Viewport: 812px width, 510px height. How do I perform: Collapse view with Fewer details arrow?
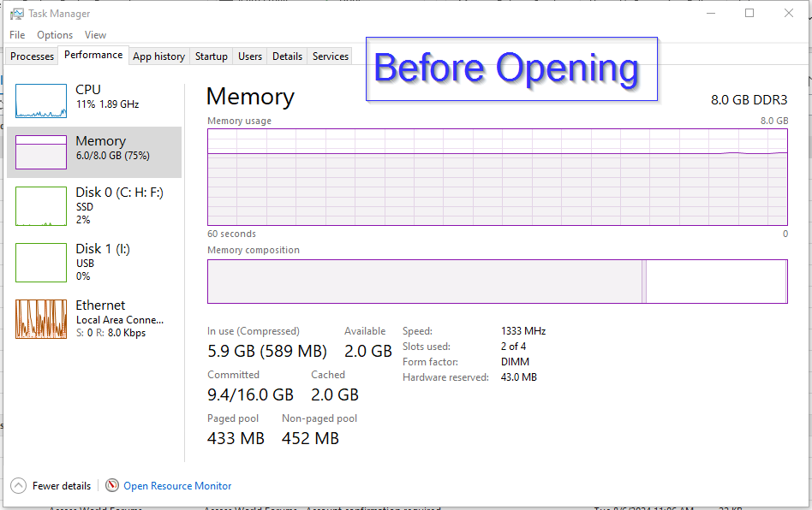click(18, 486)
